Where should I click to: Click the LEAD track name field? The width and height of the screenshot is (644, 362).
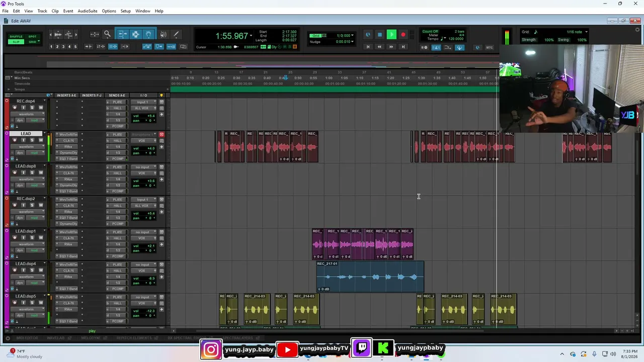coord(26,134)
